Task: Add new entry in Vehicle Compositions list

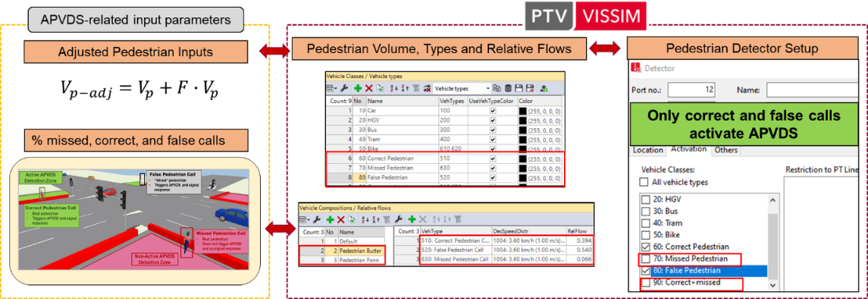Action: pyautogui.click(x=331, y=220)
